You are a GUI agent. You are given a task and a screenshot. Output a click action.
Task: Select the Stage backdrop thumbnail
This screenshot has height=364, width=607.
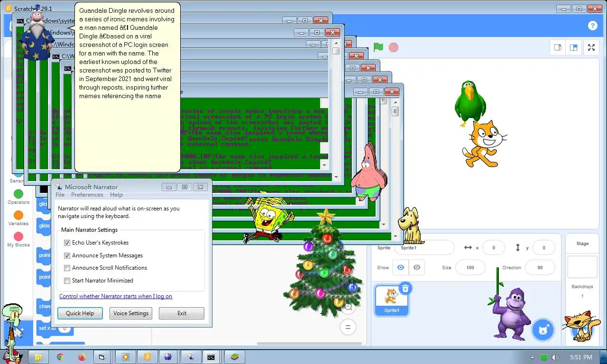tap(582, 267)
